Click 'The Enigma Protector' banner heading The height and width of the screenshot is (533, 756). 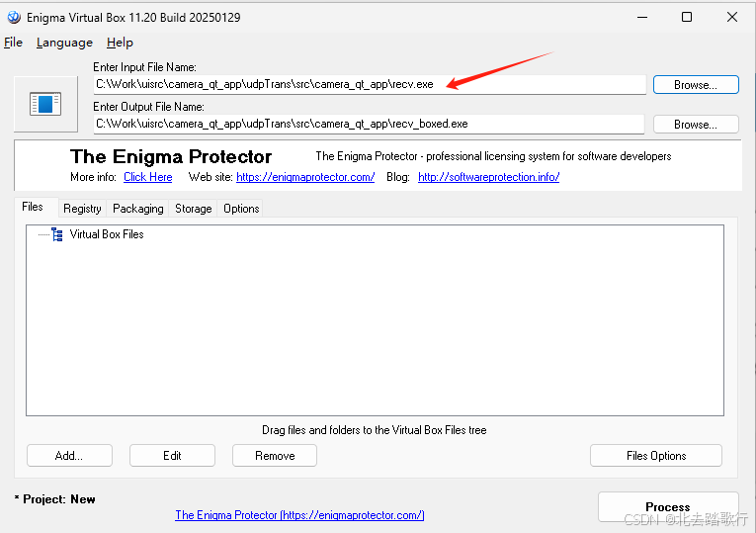[171, 157]
